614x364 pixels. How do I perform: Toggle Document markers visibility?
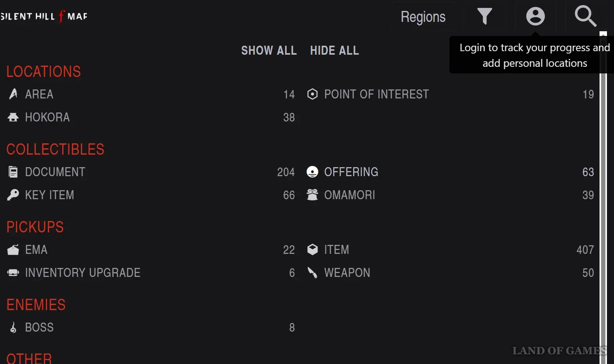pyautogui.click(x=55, y=172)
